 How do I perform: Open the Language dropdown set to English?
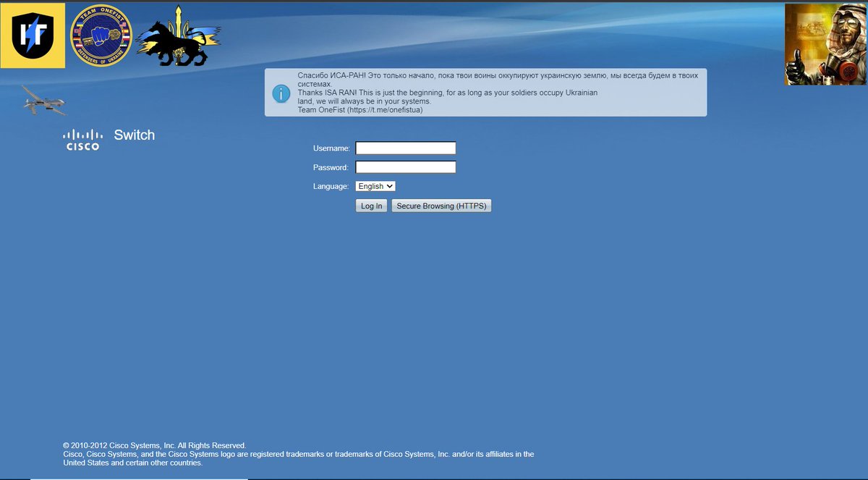click(375, 186)
